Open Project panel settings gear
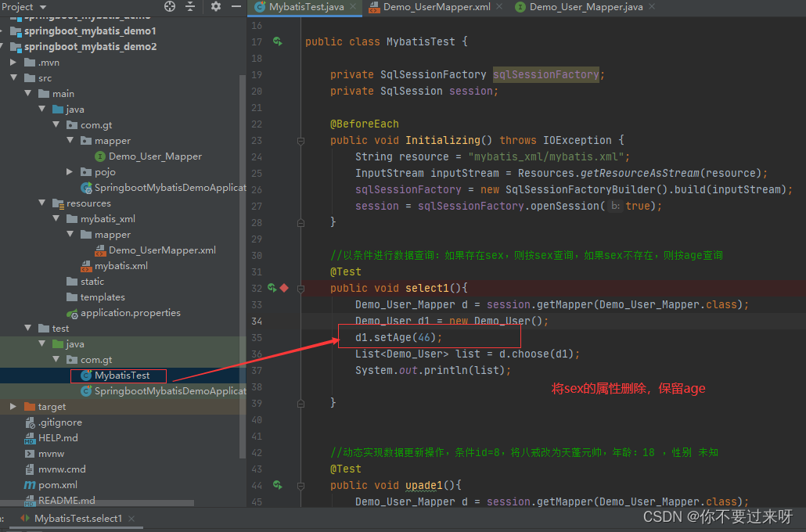 [216, 6]
